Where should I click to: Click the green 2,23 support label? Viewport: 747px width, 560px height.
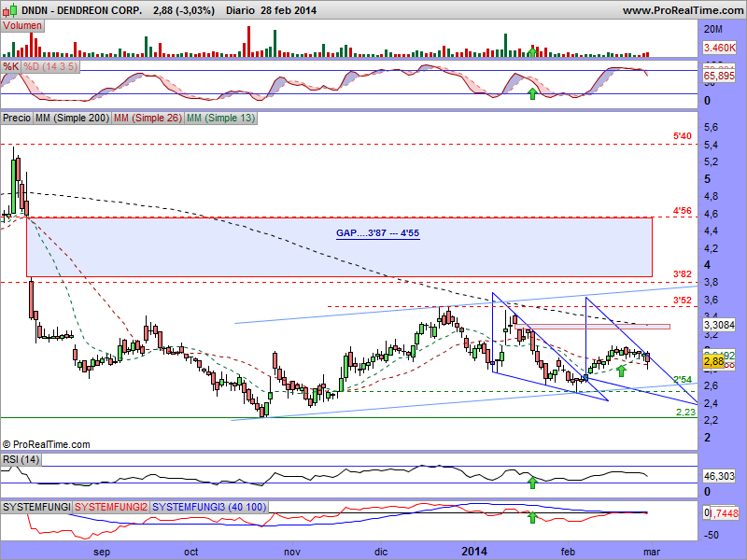coord(685,412)
